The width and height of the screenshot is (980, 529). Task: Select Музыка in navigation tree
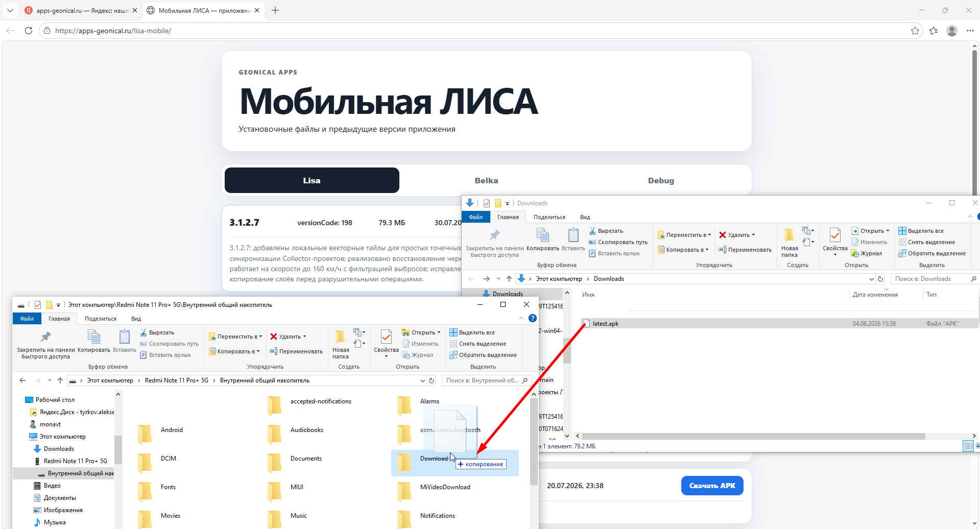point(55,522)
